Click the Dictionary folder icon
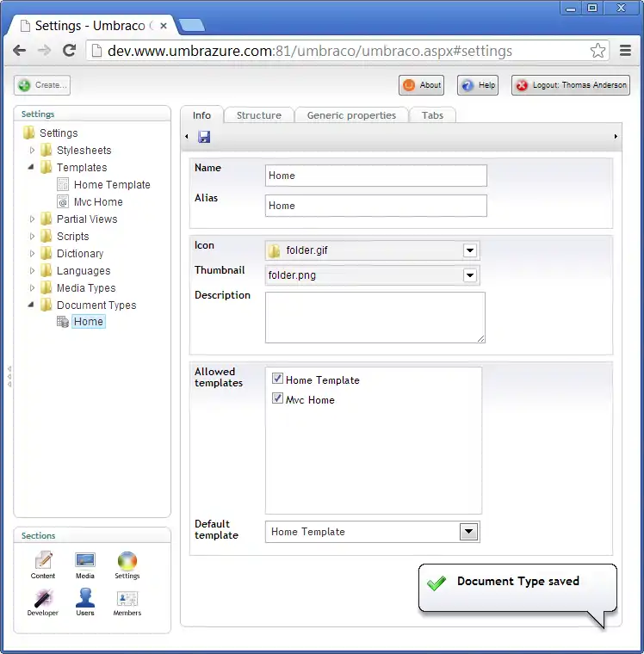 pos(46,253)
